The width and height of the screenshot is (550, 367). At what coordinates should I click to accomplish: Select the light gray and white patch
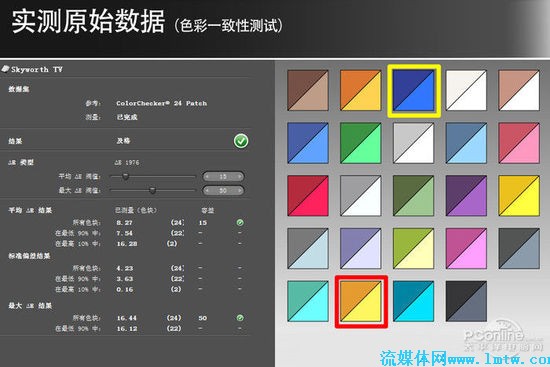[414, 143]
